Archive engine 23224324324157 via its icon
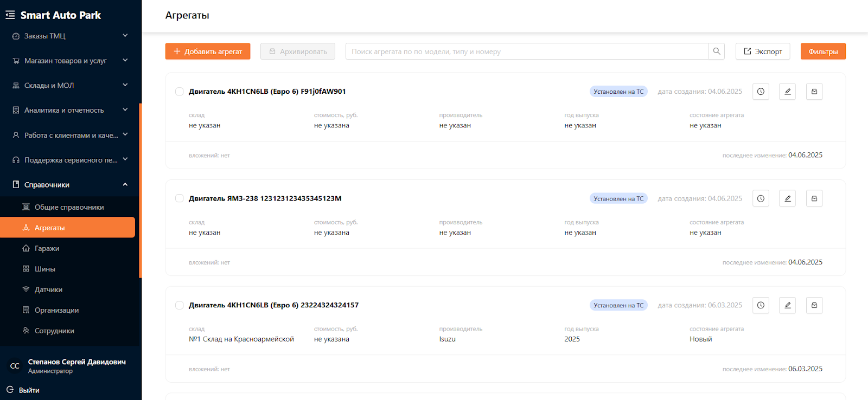This screenshot has height=400, width=868. tap(814, 306)
